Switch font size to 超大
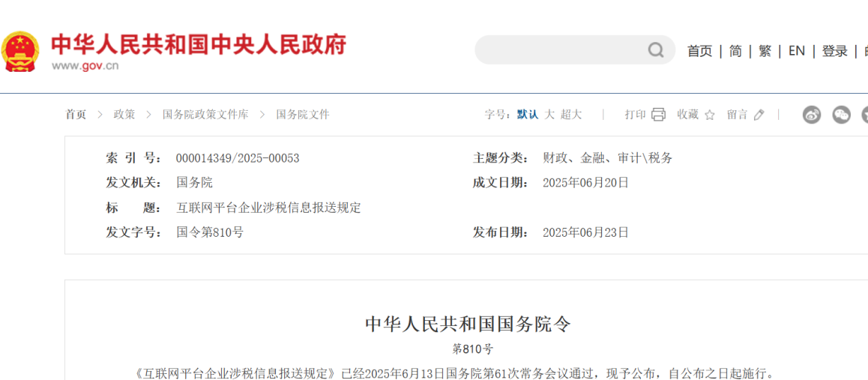868x380 pixels. [x=571, y=115]
